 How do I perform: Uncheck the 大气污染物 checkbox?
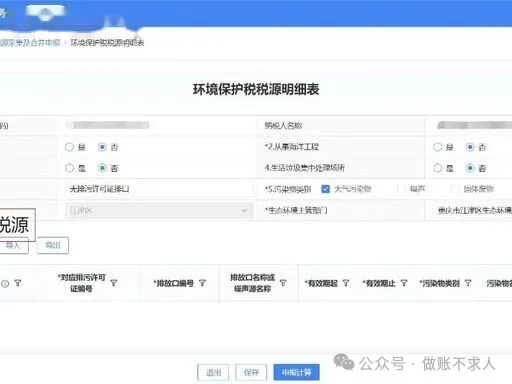click(325, 189)
